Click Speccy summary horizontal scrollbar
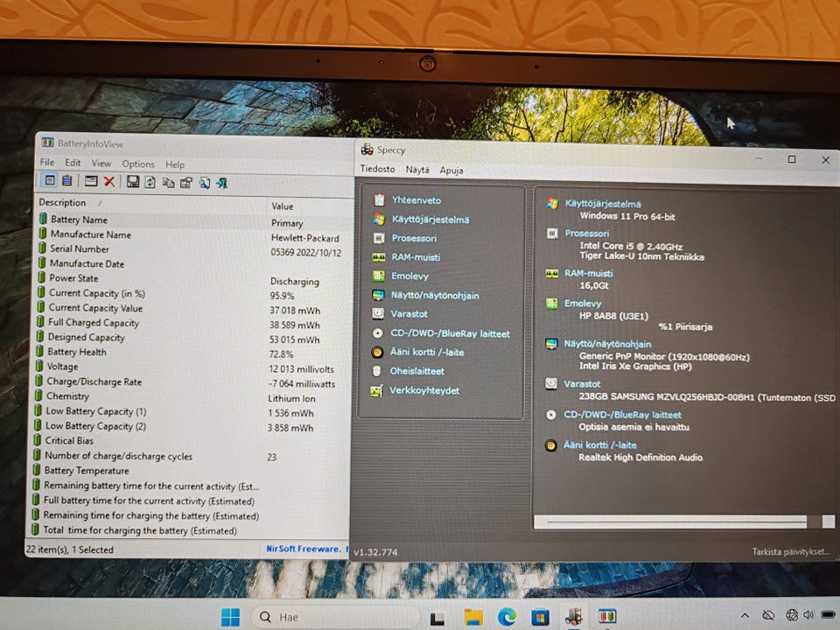The width and height of the screenshot is (840, 630). (684, 521)
